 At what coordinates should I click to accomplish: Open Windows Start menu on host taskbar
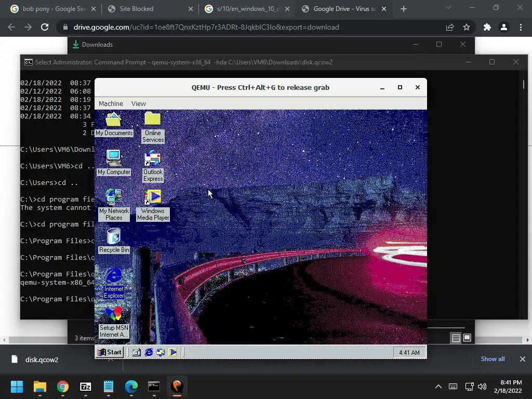pyautogui.click(x=17, y=387)
